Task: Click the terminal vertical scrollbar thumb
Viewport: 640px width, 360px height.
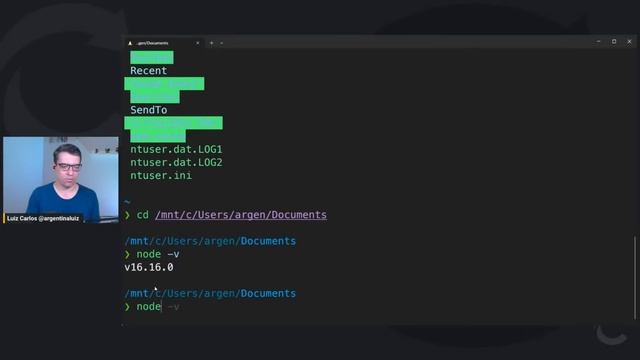Action: [635, 278]
